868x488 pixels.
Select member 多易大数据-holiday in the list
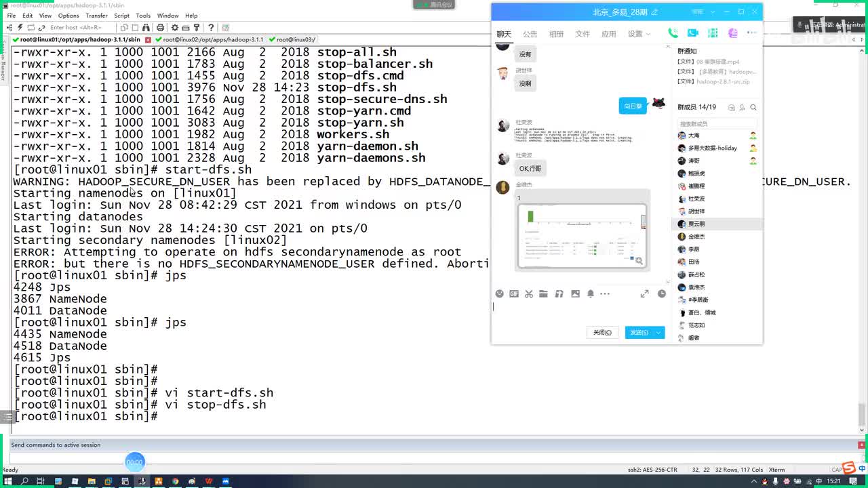point(717,148)
